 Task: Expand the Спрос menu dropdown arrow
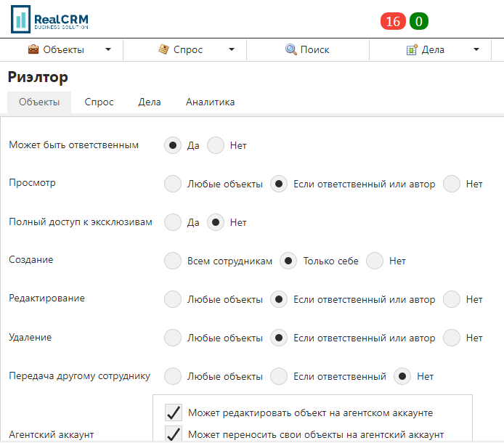click(232, 49)
